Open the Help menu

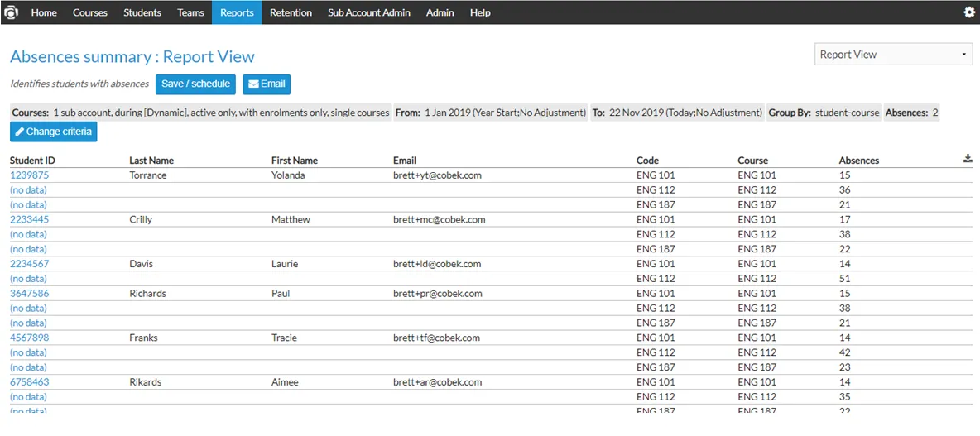(x=480, y=12)
